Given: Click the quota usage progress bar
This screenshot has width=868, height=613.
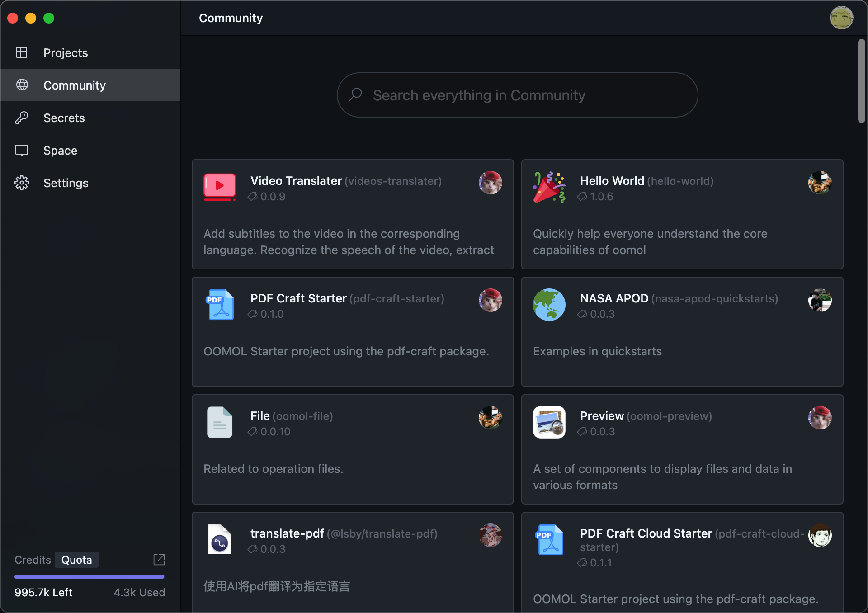Looking at the screenshot, I should pos(90,577).
